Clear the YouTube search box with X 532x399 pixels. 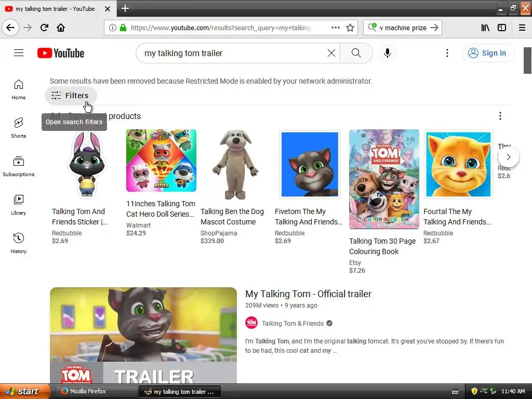[x=331, y=53]
